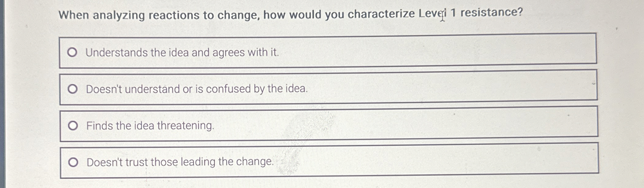Click blank space inside the fourth answer box

430,160
